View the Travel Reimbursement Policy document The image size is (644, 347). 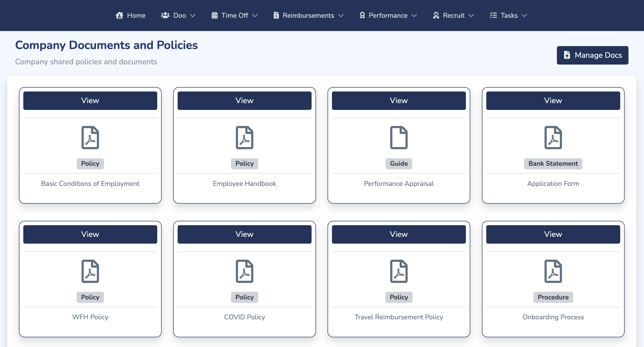pos(399,234)
